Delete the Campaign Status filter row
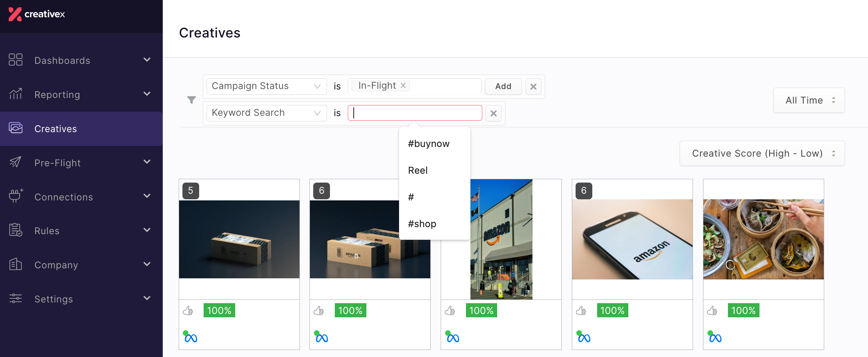This screenshot has width=868, height=357. coord(533,86)
